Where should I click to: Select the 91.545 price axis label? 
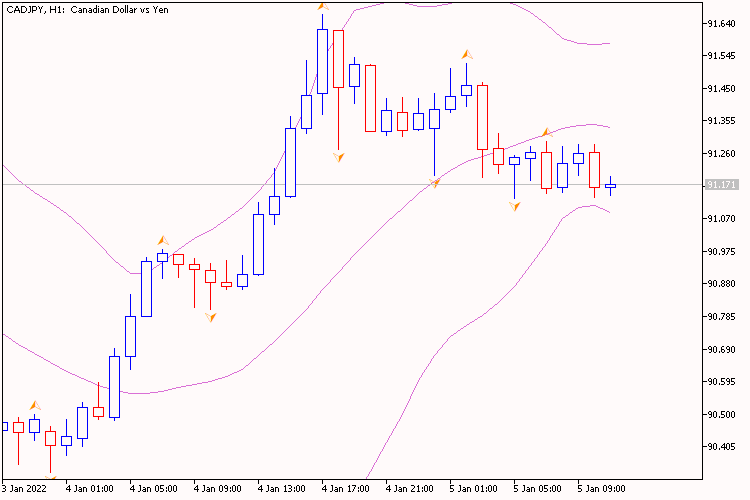(721, 56)
